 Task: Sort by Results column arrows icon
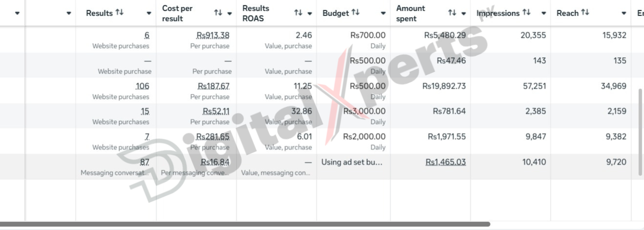tap(120, 12)
